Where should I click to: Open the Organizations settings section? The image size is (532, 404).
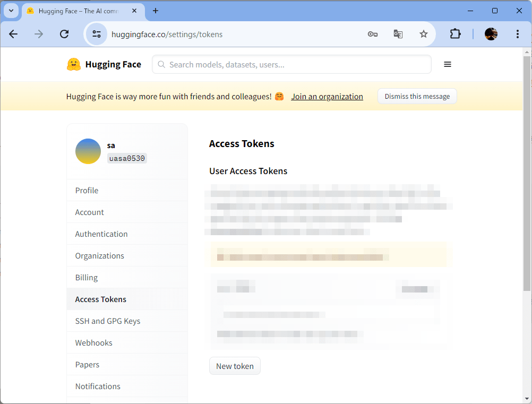127,255
